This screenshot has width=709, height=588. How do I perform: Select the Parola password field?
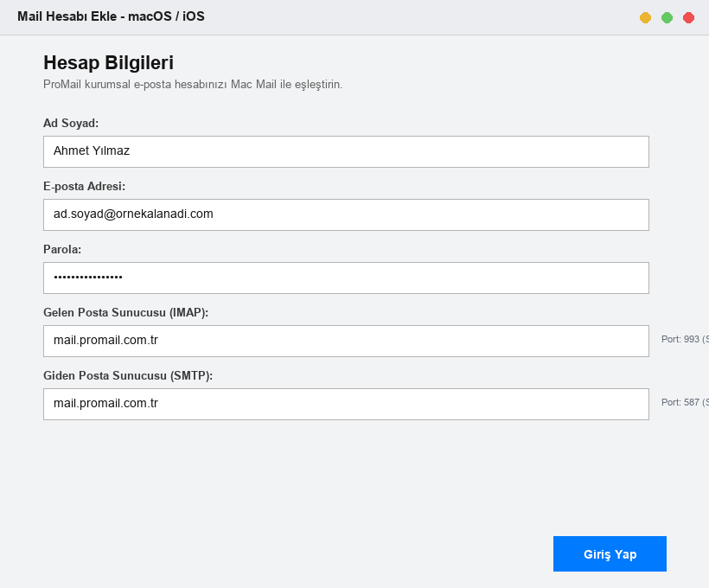click(x=346, y=278)
